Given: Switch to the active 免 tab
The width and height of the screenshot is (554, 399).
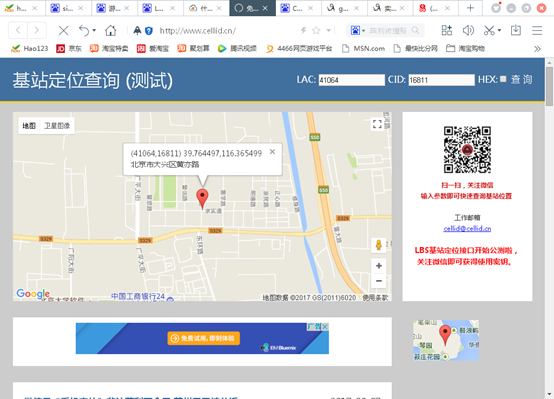Looking at the screenshot, I should click(x=252, y=8).
